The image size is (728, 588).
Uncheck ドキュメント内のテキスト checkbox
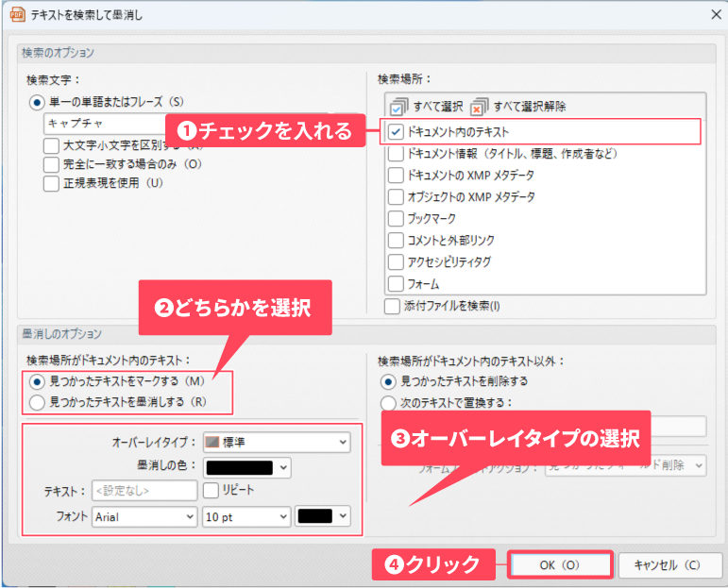pos(397,132)
